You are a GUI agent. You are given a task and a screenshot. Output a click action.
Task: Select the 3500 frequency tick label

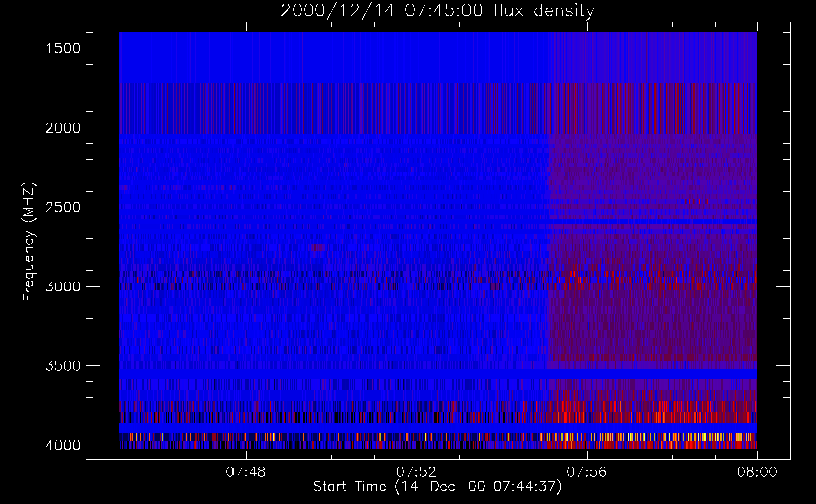click(63, 366)
